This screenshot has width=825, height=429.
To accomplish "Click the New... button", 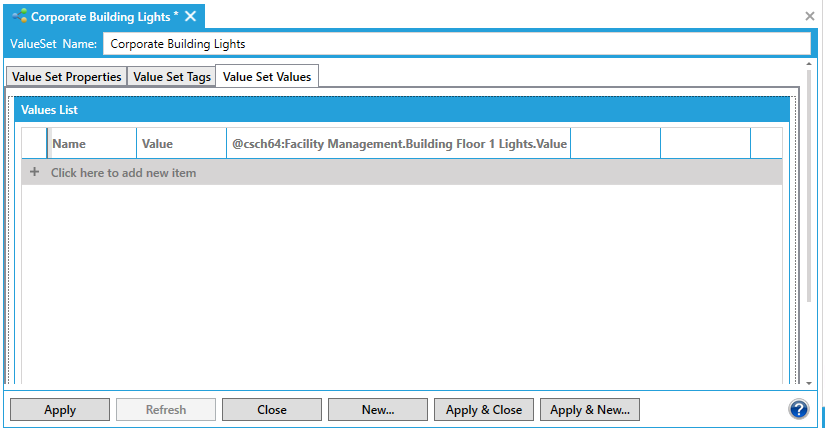I will pyautogui.click(x=377, y=409).
